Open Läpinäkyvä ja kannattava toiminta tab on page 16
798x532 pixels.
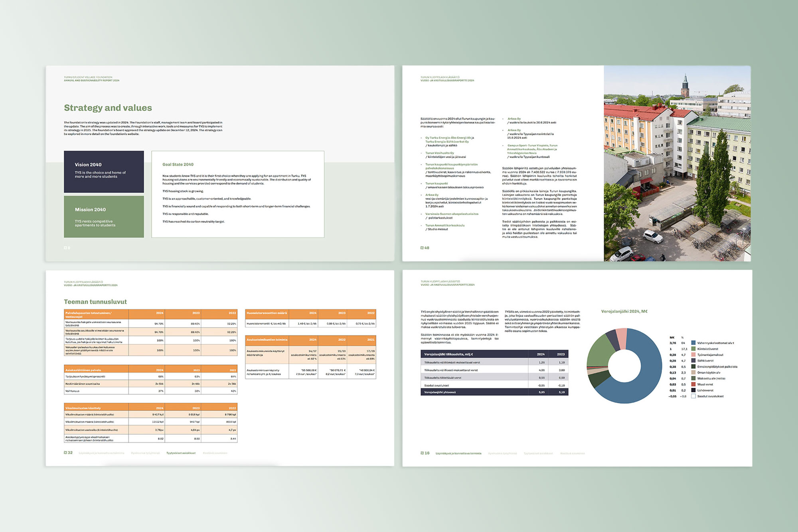click(x=458, y=453)
